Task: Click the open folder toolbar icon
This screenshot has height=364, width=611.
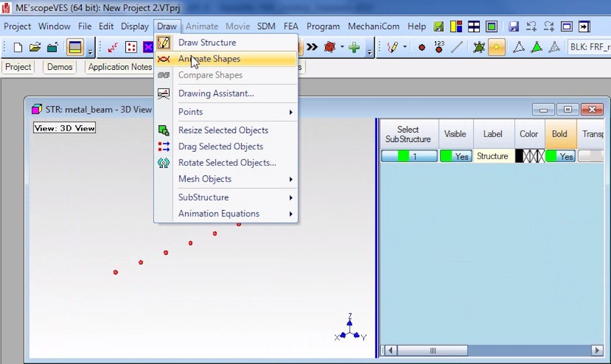Action: [x=35, y=48]
